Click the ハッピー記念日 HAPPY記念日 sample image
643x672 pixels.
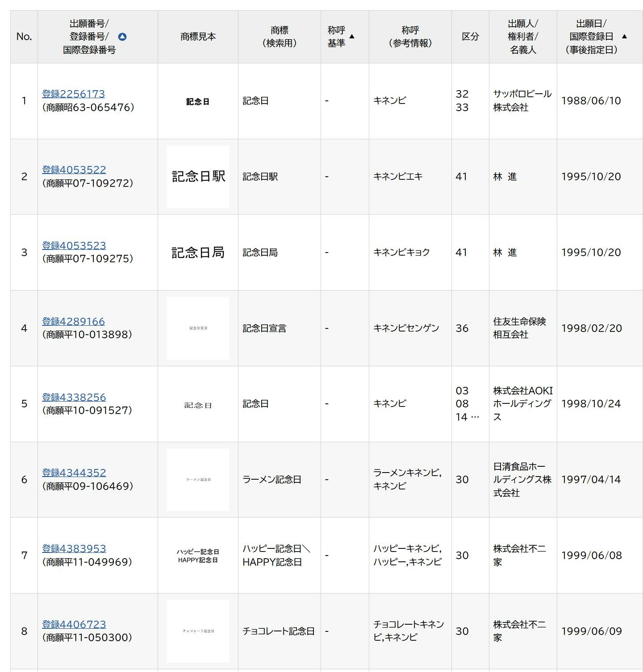tap(198, 556)
